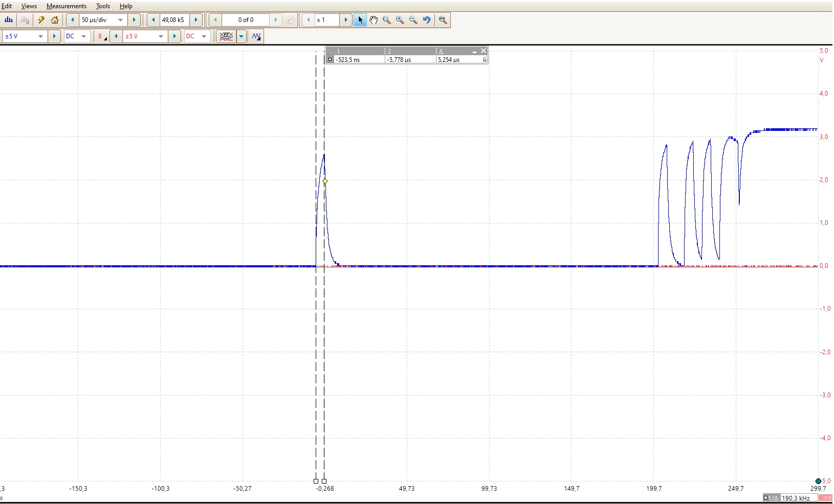834x504 pixels.
Task: Select the hand pan tool
Action: 374,20
